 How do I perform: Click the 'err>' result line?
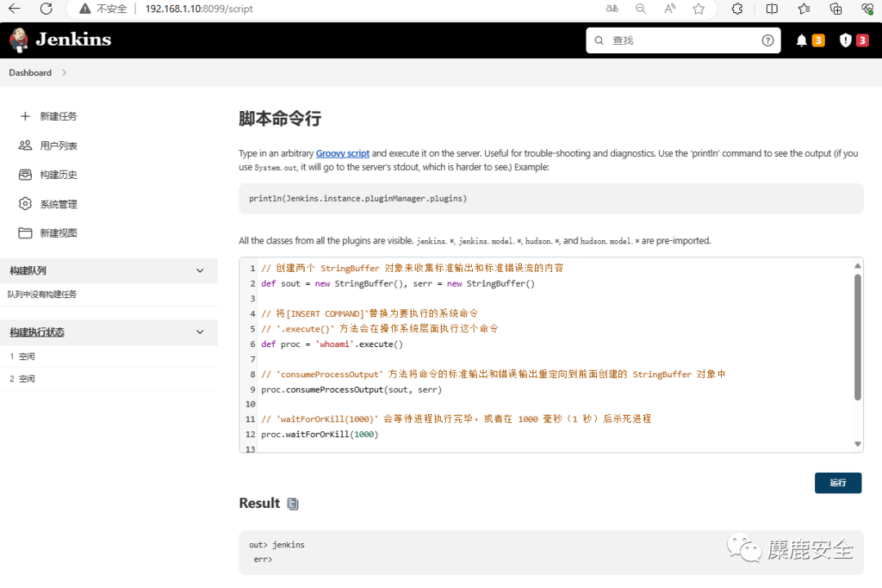click(x=263, y=559)
